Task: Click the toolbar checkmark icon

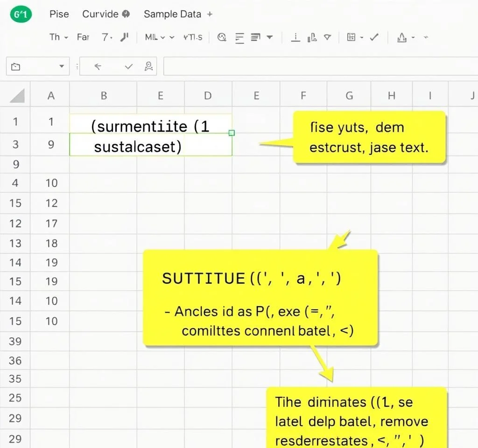Action: coord(374,37)
